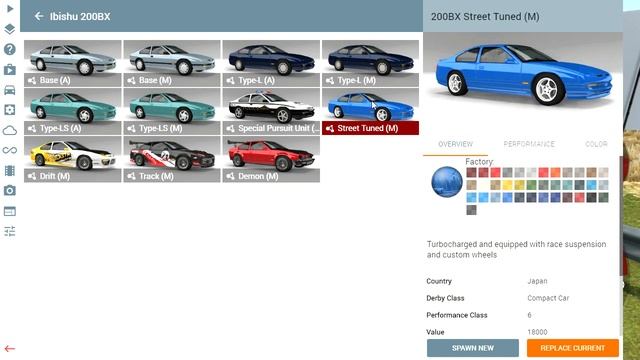
Task: Pick the red swatch in the third swatch row
Action: pos(580,198)
